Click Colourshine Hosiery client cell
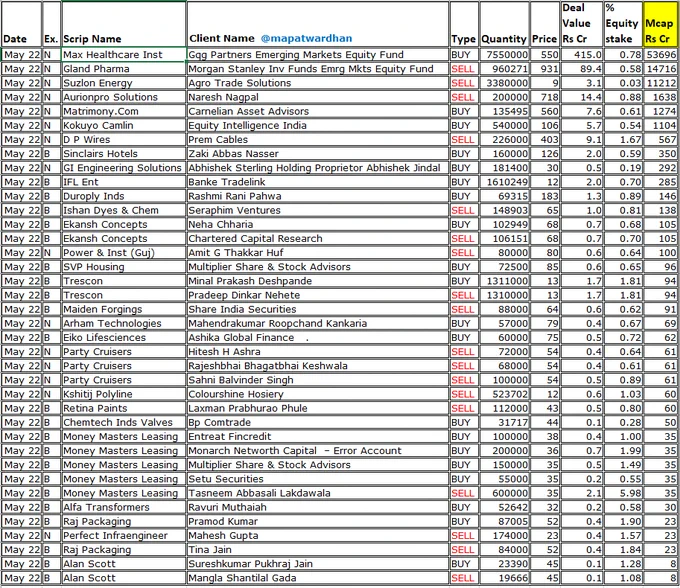 coord(318,394)
